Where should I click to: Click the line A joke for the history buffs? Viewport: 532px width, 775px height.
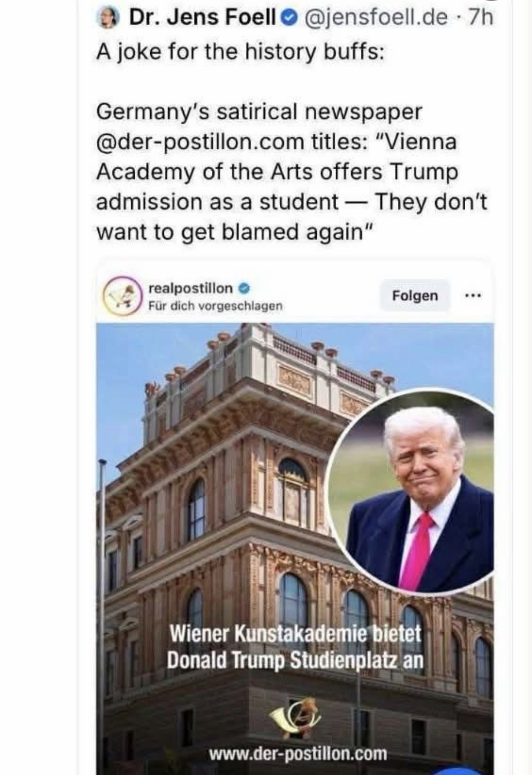click(240, 52)
